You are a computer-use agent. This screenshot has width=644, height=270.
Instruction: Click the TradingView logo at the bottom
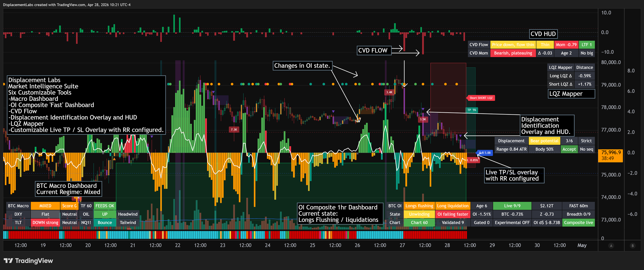[x=28, y=260]
